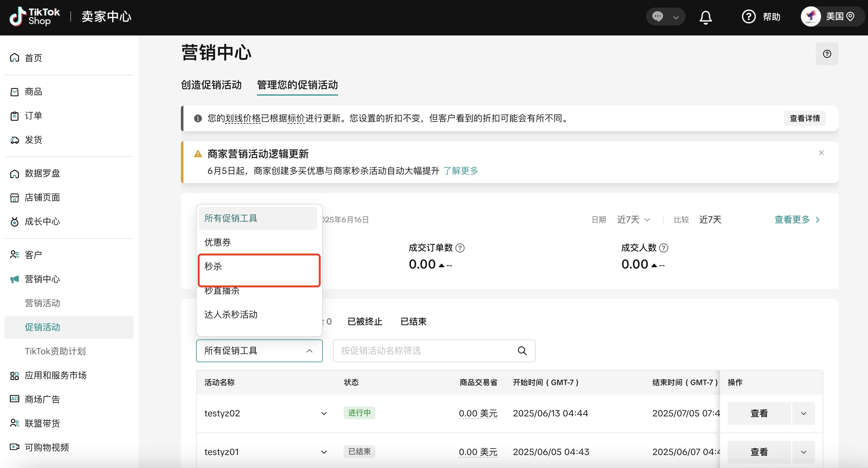Click the search magnifier icon in filter box
The image size is (868, 468).
tap(522, 351)
